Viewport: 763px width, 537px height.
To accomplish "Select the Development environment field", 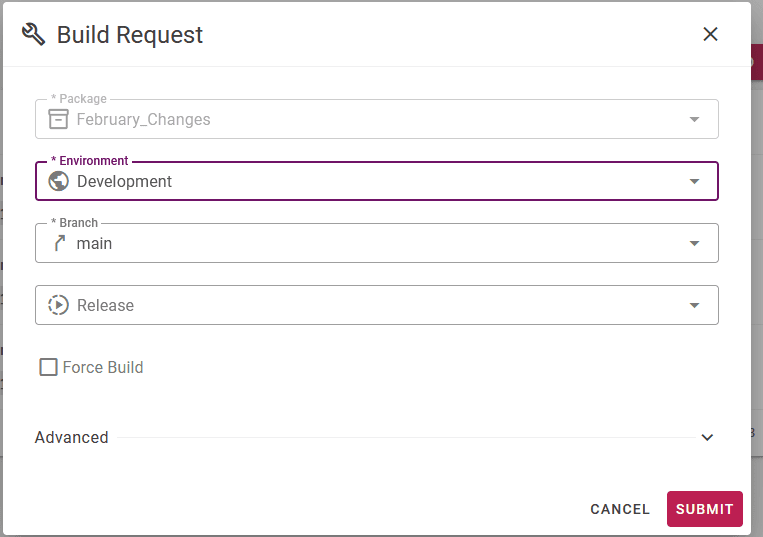I will [377, 181].
